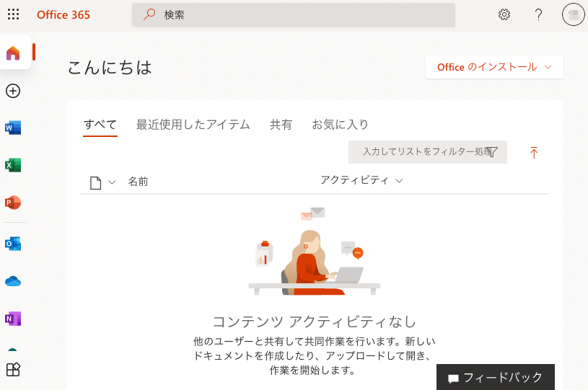Select the すべて tab
This screenshot has width=588, height=390.
[x=100, y=125]
